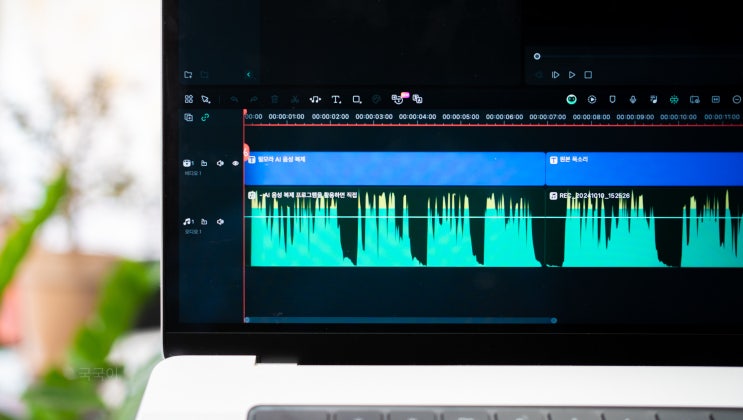743x420 pixels.
Task: Click 00:00:07:00 on the time ruler
Action: click(x=548, y=117)
